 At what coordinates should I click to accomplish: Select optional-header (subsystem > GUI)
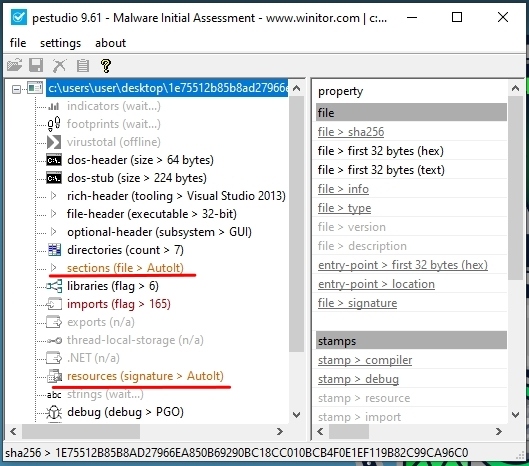click(159, 232)
